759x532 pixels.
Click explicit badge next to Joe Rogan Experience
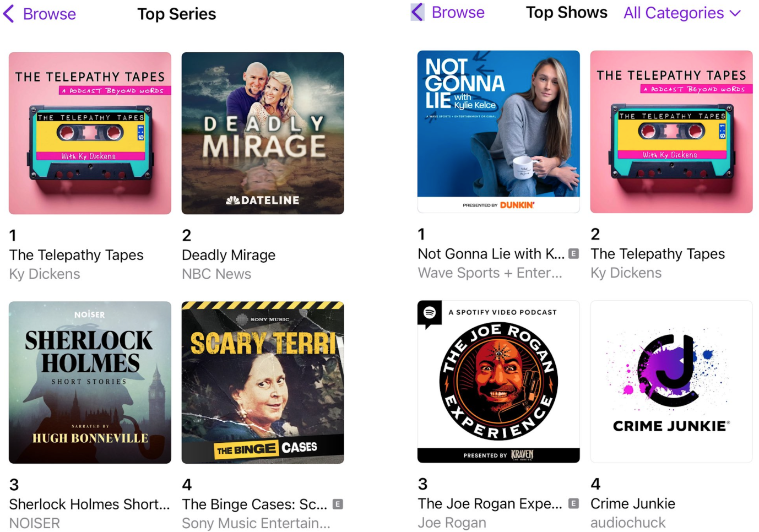(573, 503)
